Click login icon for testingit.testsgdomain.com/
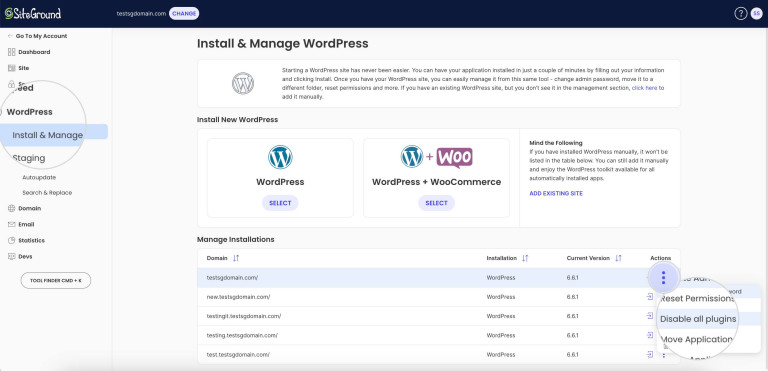768x371 pixels. (650, 316)
